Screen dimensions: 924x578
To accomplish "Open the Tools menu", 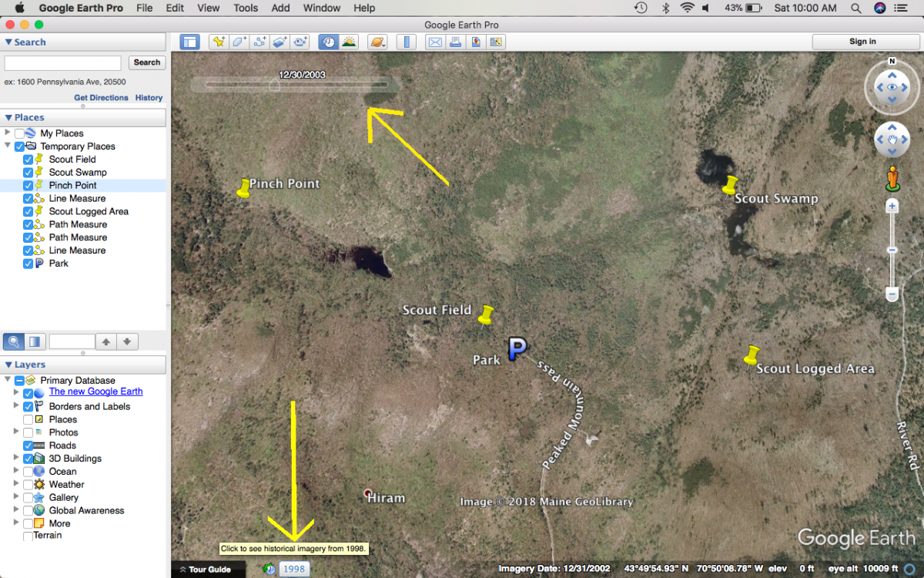I will click(246, 8).
